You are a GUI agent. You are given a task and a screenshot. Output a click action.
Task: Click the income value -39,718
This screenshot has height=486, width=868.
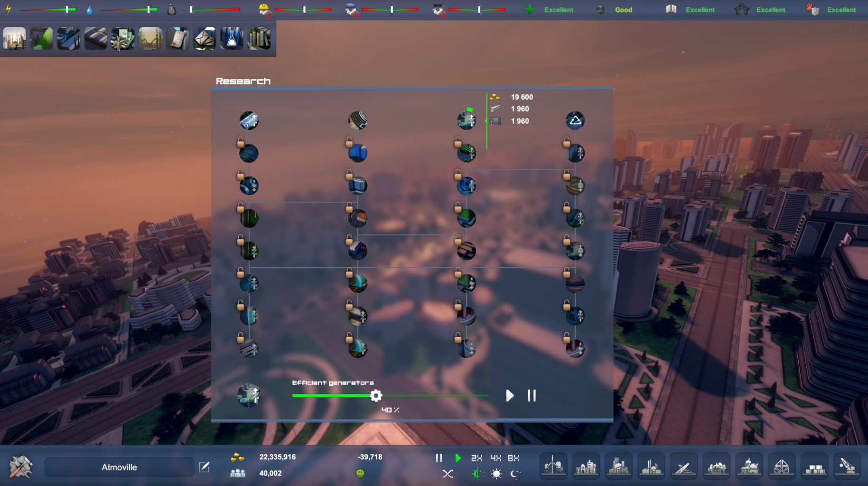coord(370,457)
